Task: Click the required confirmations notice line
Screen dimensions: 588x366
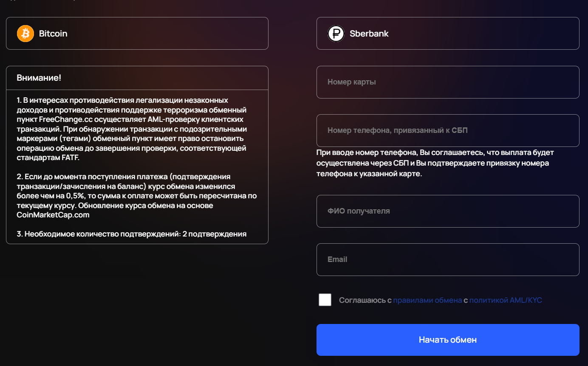Action: click(132, 234)
